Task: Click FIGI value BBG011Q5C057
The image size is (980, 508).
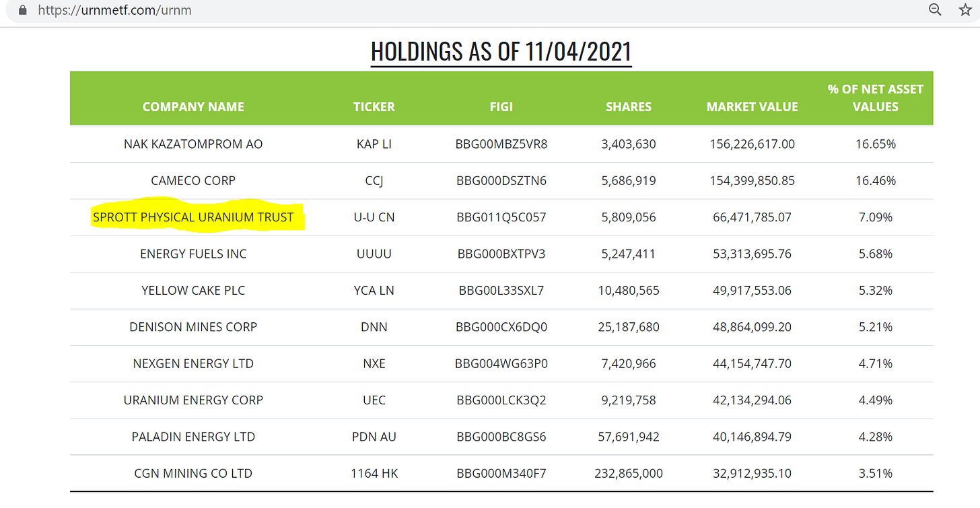Action: point(501,217)
